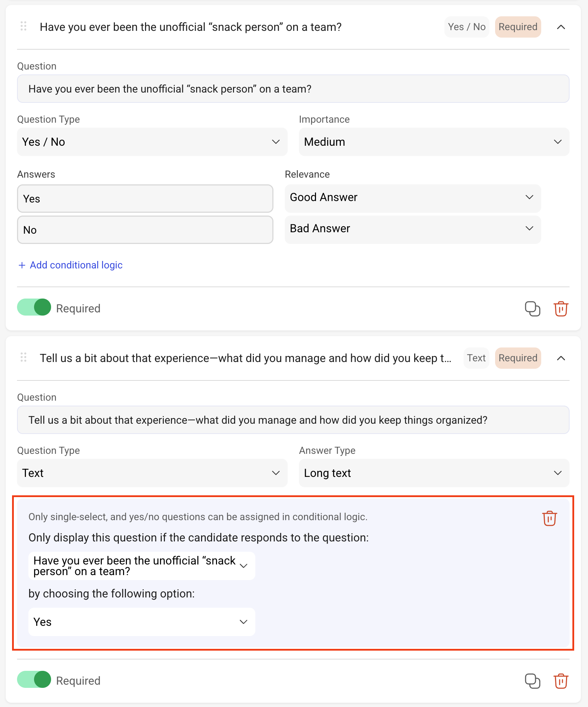Duplicate the 'Tell us a bit' question
Image resolution: width=588 pixels, height=707 pixels.
pos(532,681)
